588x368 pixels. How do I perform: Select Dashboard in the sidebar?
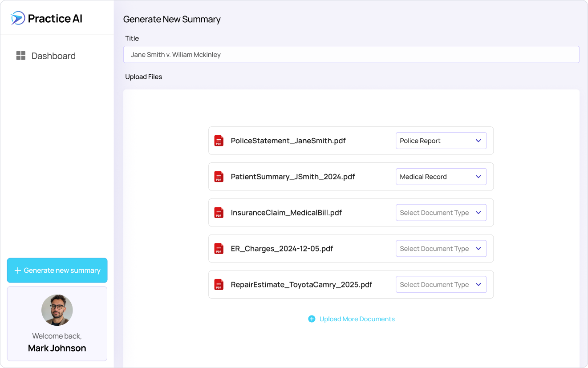tap(53, 55)
